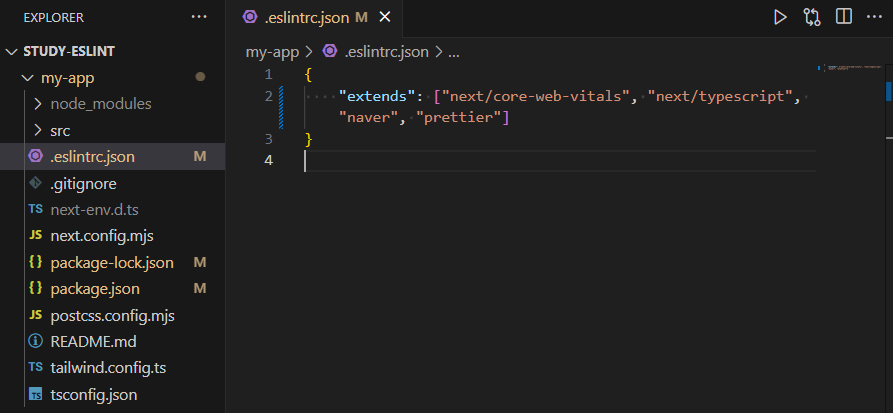Click the "naver" string in editor
Screen dimensions: 893x413
click(368, 118)
